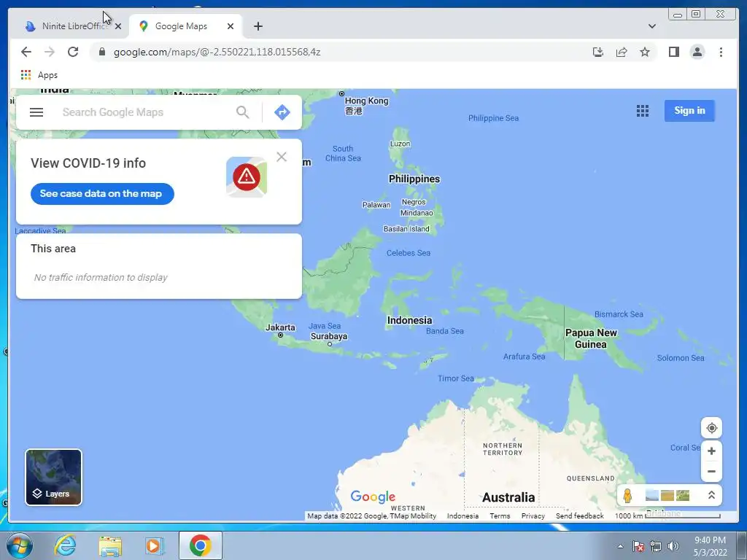747x560 pixels.
Task: Zoom out with the minus button
Action: pos(711,472)
